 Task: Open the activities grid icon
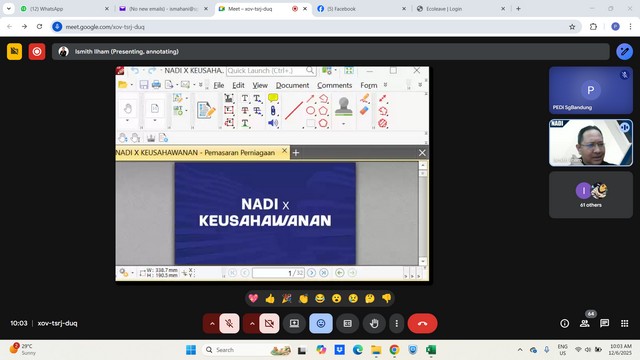click(624, 323)
